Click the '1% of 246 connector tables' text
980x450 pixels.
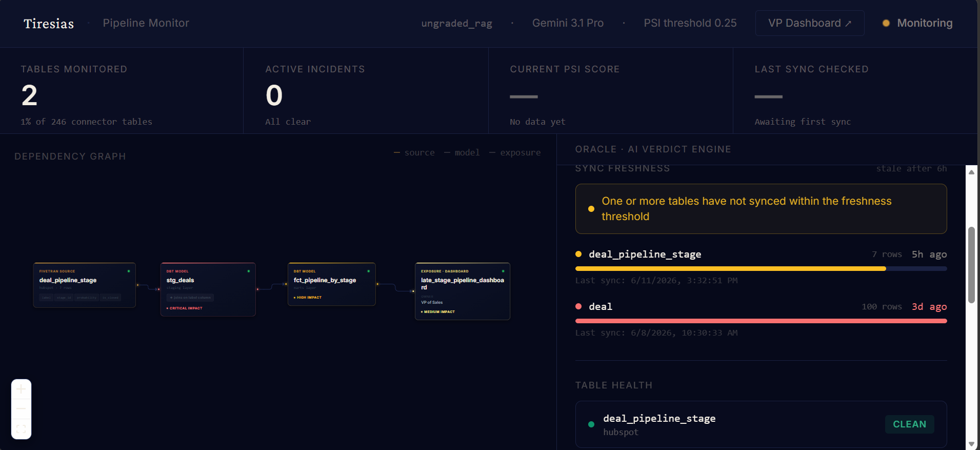tap(86, 122)
